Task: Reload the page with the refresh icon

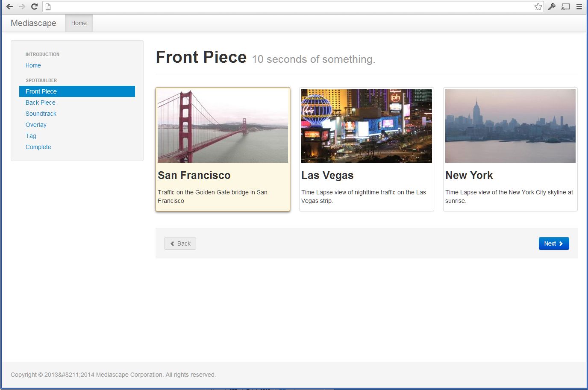Action: (x=35, y=6)
